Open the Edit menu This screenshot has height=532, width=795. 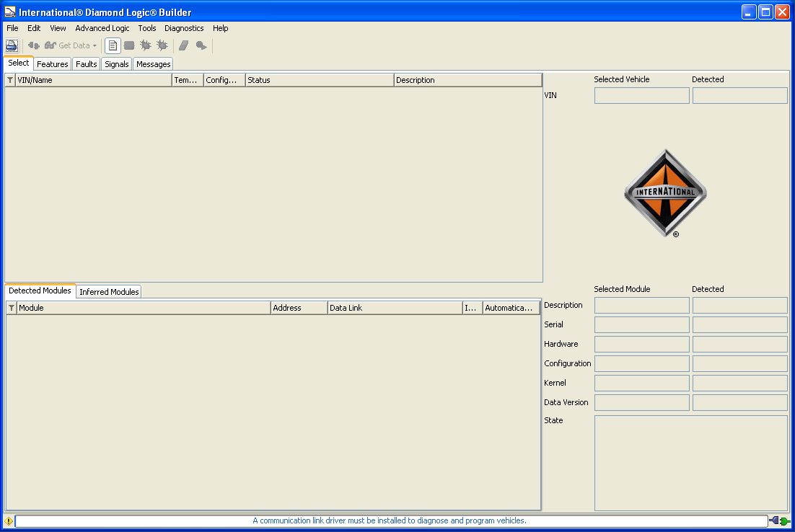click(34, 28)
